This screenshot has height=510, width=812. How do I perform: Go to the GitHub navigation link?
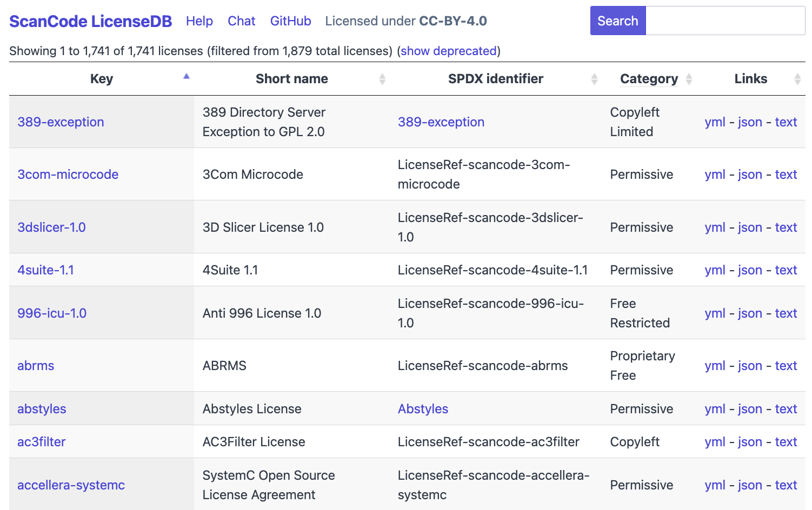click(290, 21)
